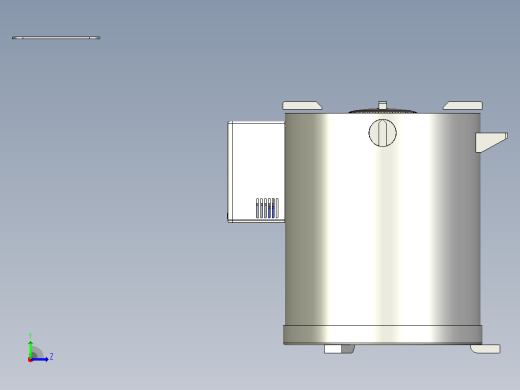Click the rectangular control box beside the cylinder
The width and height of the screenshot is (520, 390).
tap(256, 172)
